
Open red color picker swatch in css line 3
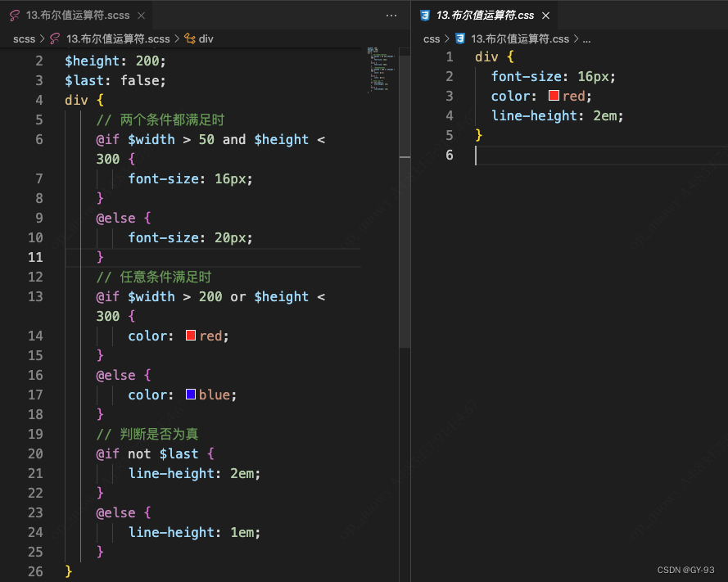tap(554, 96)
